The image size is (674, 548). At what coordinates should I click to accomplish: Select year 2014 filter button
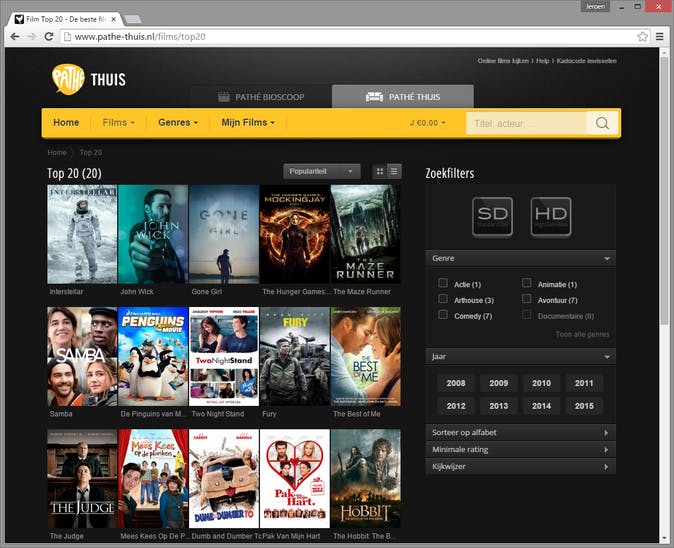point(541,406)
